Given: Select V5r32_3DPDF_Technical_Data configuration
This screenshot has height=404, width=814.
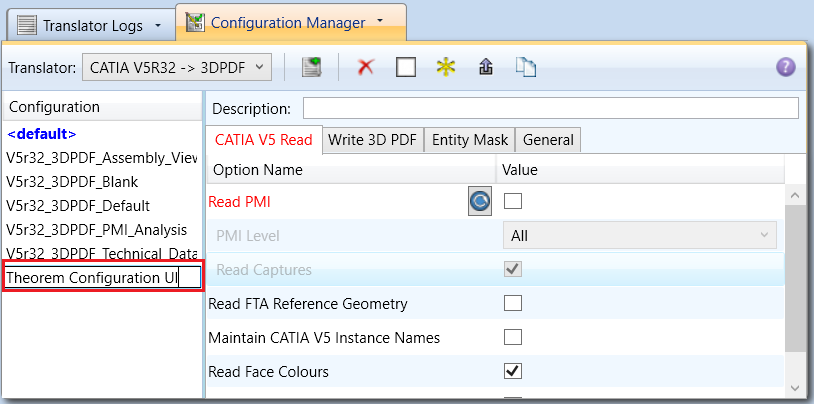Looking at the screenshot, I should tap(102, 253).
